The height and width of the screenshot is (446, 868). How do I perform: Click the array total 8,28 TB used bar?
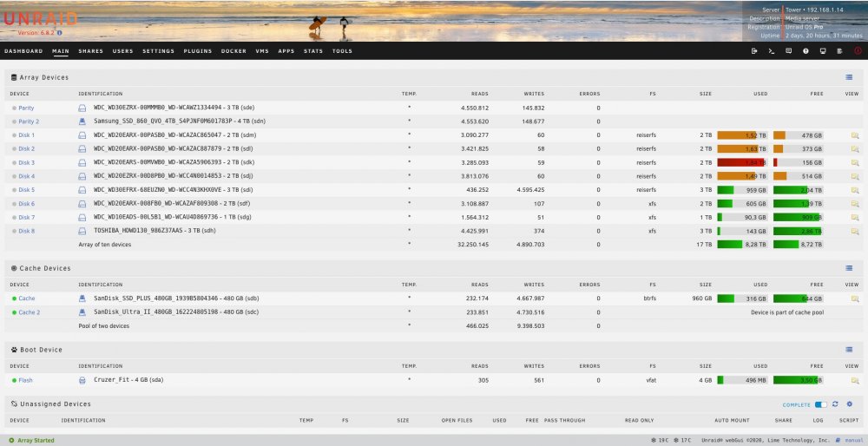[x=742, y=244]
